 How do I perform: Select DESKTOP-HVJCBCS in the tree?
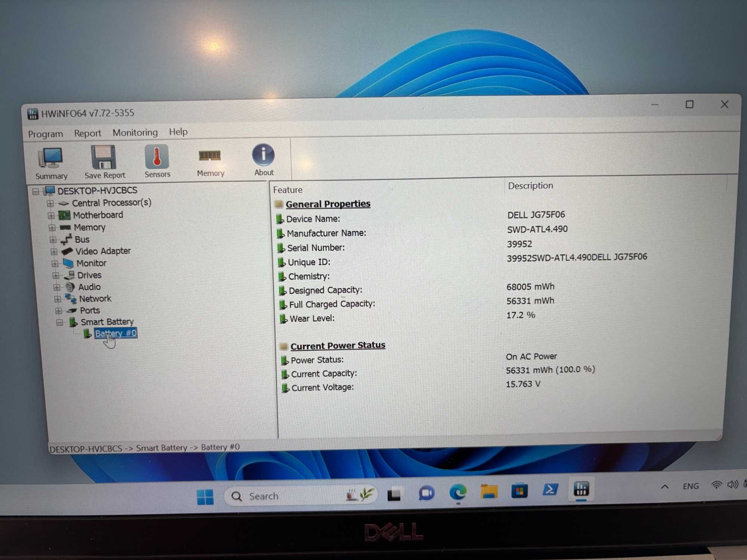(97, 190)
